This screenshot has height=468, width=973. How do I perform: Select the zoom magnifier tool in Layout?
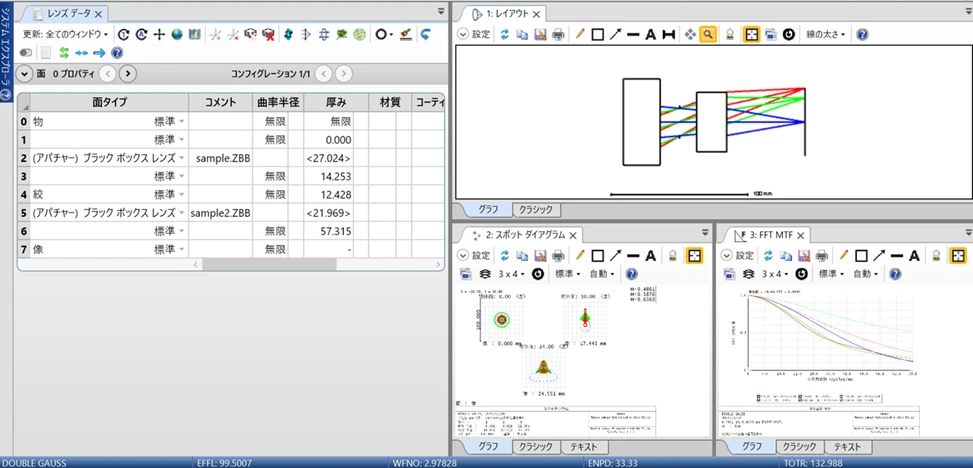coord(707,34)
